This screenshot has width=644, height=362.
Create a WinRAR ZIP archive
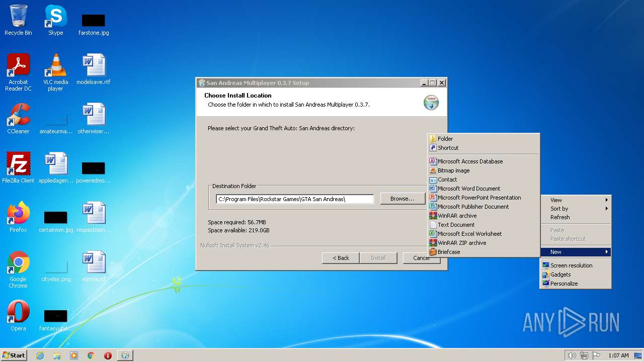pyautogui.click(x=484, y=243)
